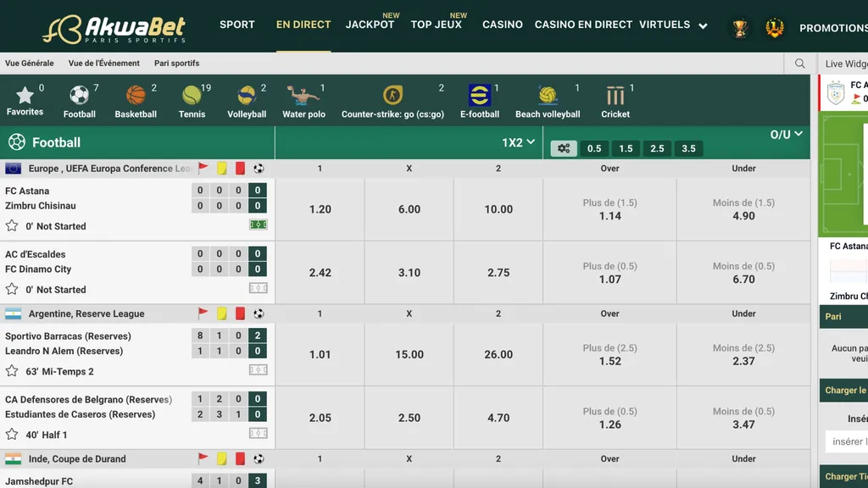868x488 pixels.
Task: Go to the Jackpot menu item
Action: pyautogui.click(x=370, y=25)
